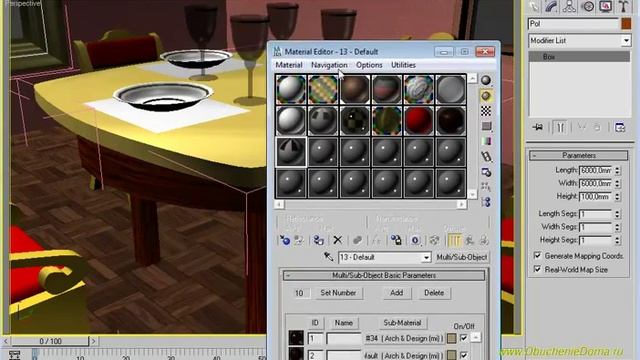
Task: Open the Hierarchy command panel tab
Action: click(569, 6)
